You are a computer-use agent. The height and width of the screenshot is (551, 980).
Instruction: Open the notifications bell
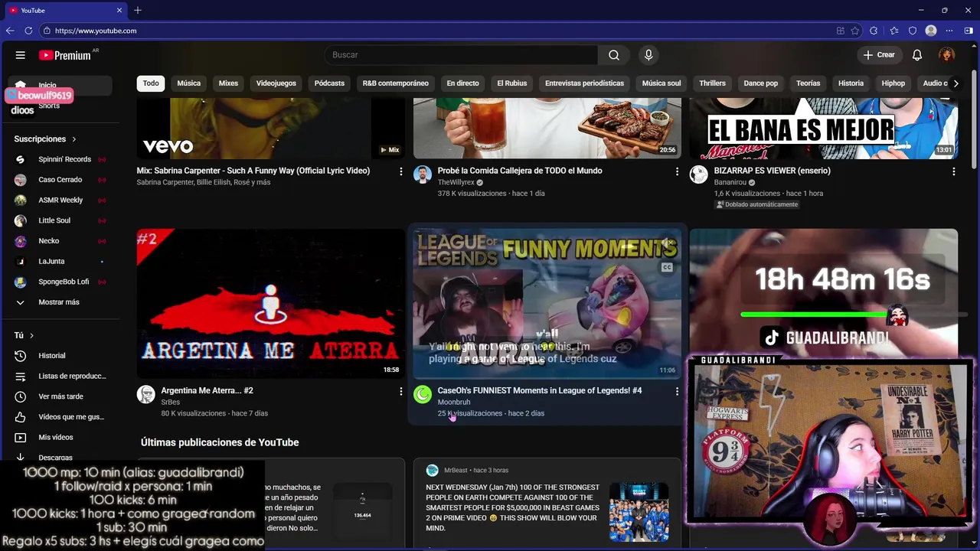click(x=917, y=55)
